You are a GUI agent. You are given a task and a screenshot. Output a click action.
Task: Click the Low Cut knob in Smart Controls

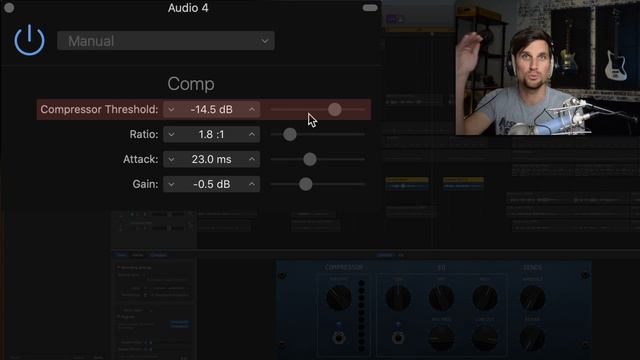click(485, 338)
